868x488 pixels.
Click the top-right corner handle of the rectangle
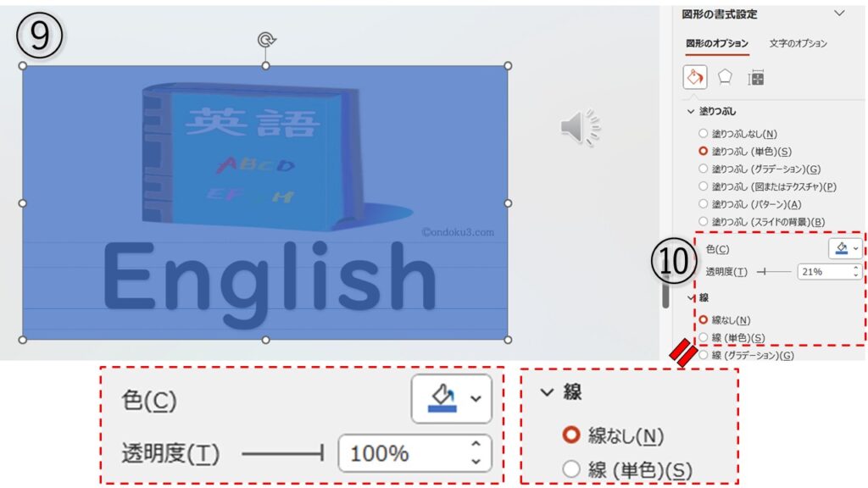pos(508,66)
